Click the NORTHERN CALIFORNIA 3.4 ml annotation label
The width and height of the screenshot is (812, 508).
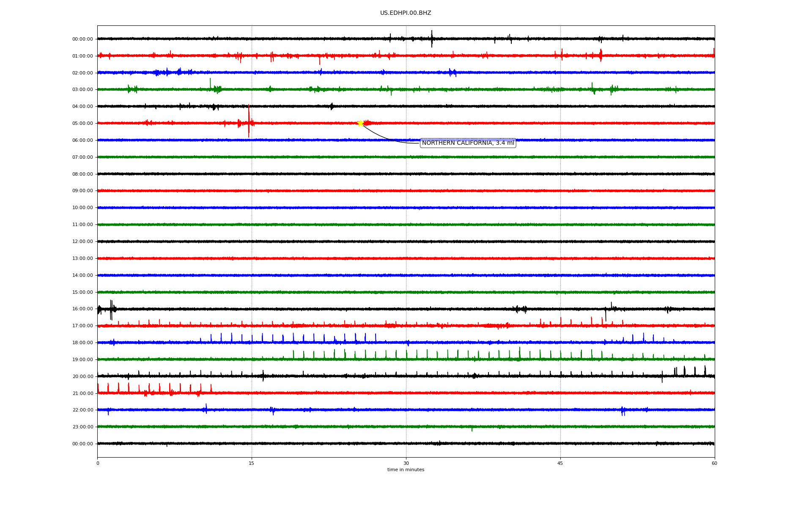[468, 143]
